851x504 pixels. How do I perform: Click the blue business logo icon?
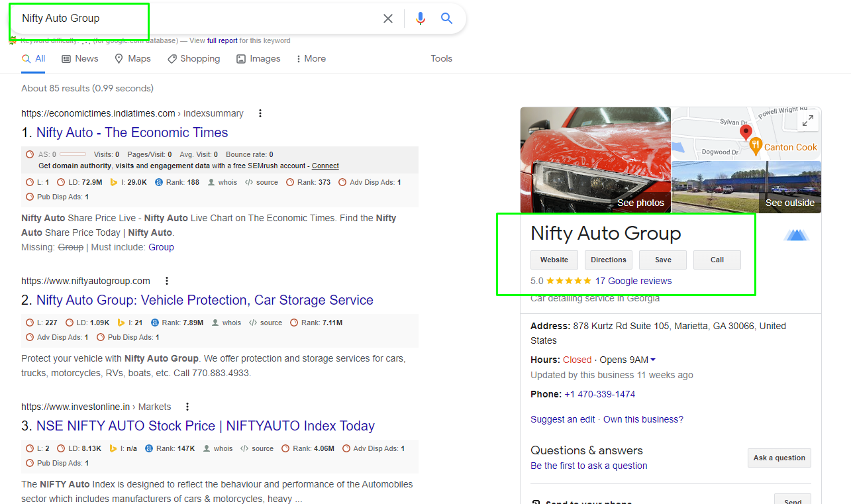pos(797,234)
